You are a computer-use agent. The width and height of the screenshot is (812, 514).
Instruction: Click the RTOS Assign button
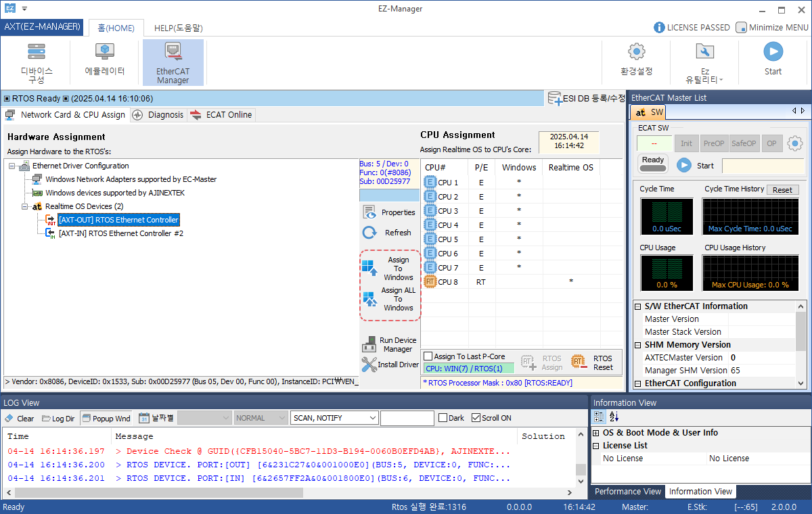pos(541,363)
